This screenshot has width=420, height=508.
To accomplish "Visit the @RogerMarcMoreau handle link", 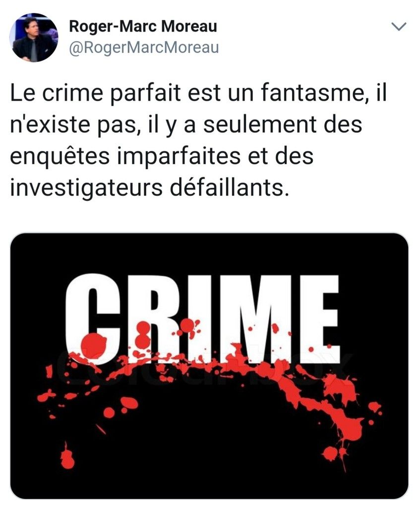I will (x=144, y=47).
